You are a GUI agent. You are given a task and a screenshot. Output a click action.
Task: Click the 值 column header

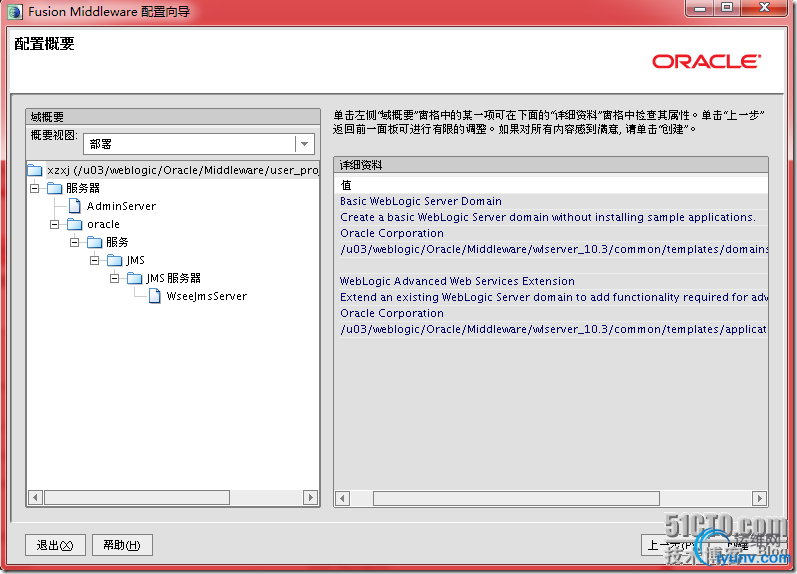coord(551,185)
